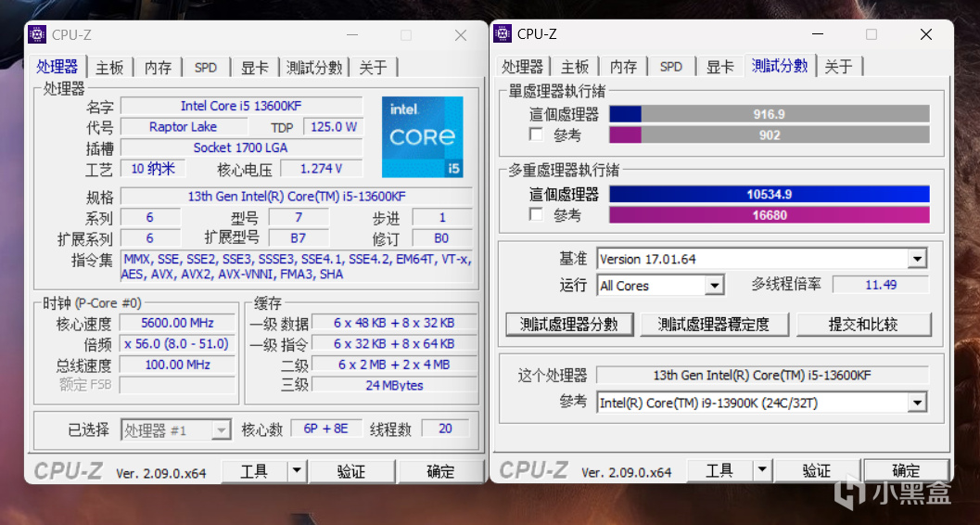Image resolution: width=980 pixels, height=525 pixels.
Task: Click single thread score bar 916.9
Action: point(770,114)
